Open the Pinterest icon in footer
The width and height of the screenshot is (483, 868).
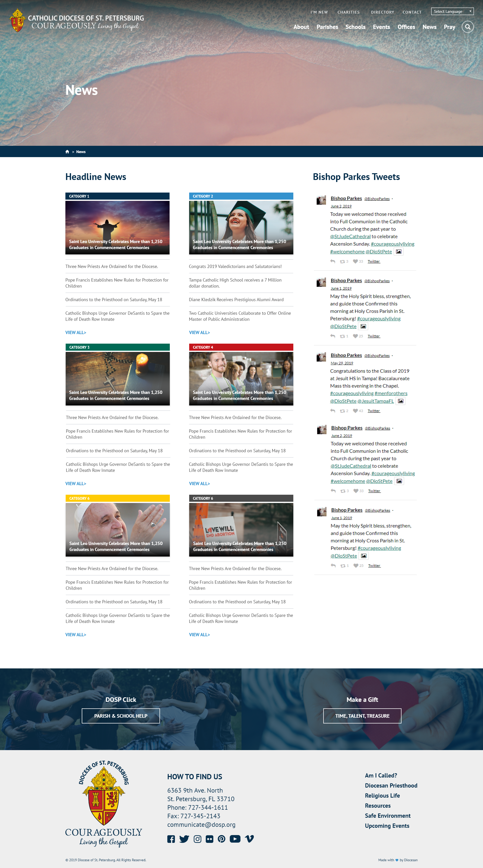click(x=222, y=839)
